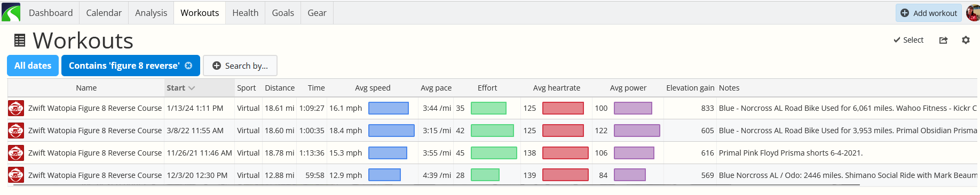980x195 pixels.
Task: Click the Add workout button
Action: coord(929,13)
